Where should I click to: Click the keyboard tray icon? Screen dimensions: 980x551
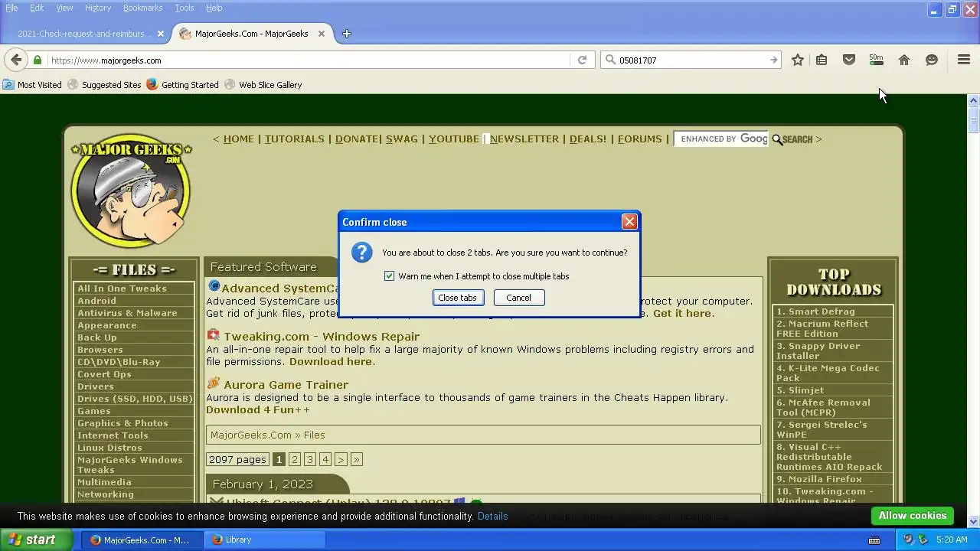pos(874,540)
